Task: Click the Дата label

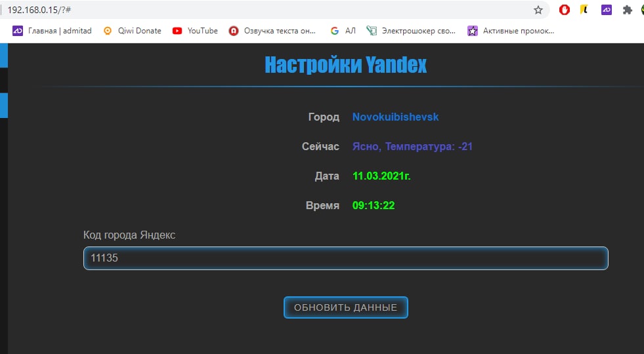Action: (x=327, y=176)
